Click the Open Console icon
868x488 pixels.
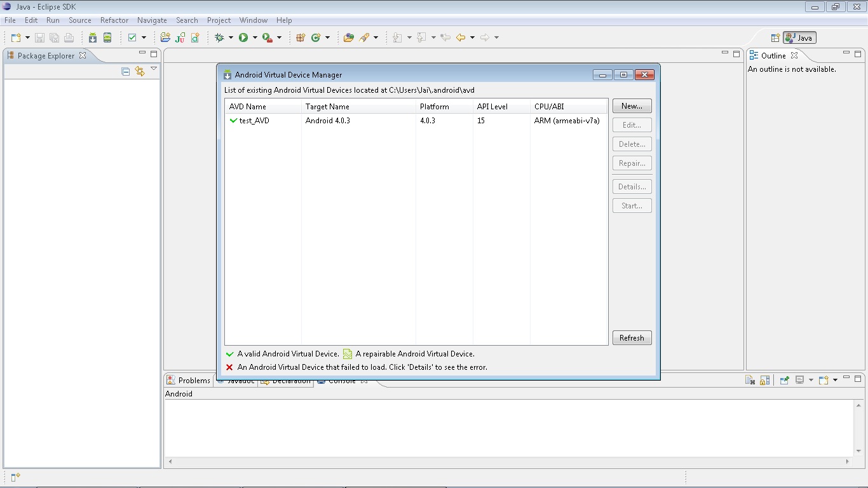click(824, 380)
